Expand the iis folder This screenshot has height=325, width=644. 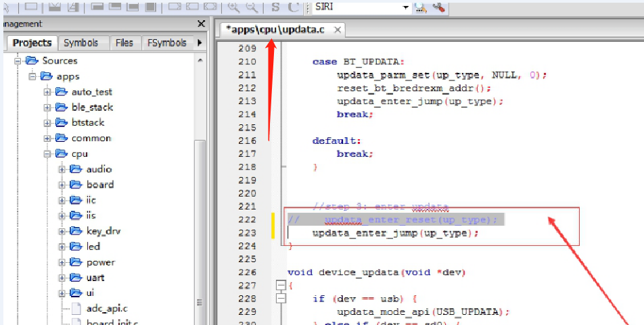pos(62,216)
